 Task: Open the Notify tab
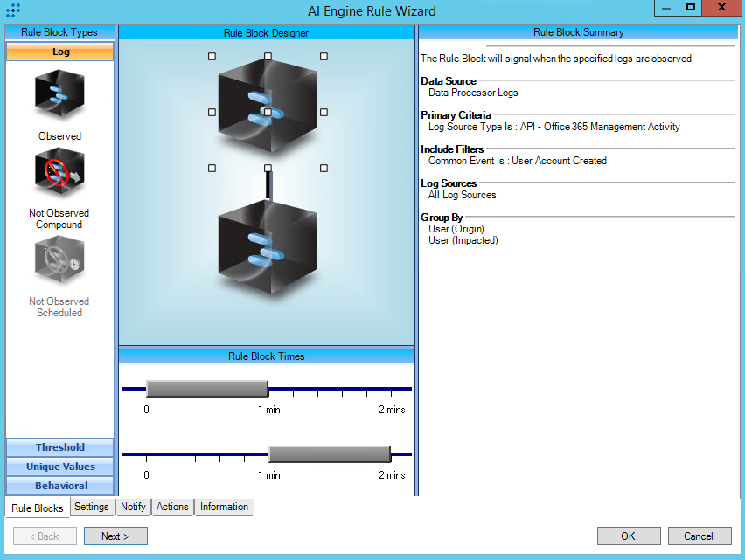[133, 507]
